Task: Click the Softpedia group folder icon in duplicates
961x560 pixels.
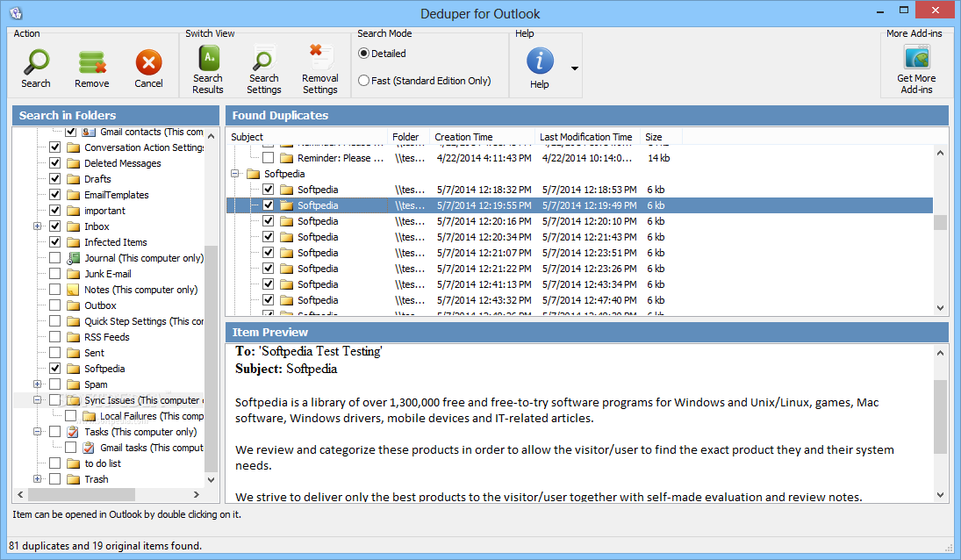Action: coord(254,174)
